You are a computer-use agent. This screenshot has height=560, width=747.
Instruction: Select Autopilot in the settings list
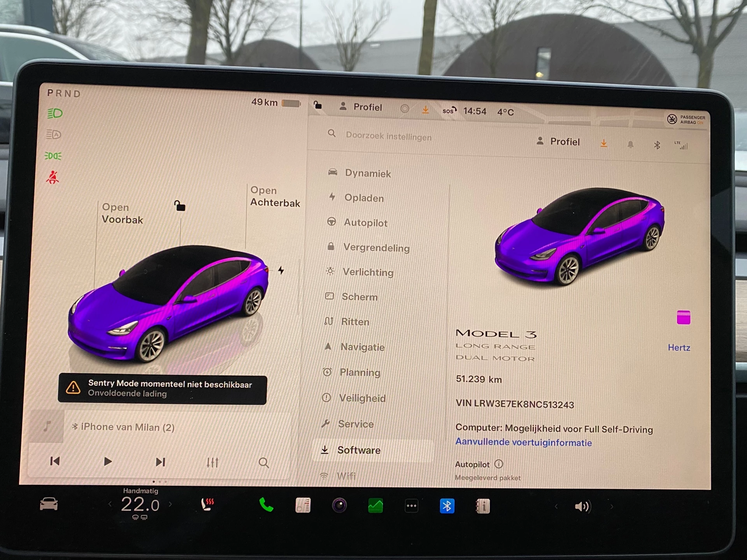pyautogui.click(x=357, y=222)
